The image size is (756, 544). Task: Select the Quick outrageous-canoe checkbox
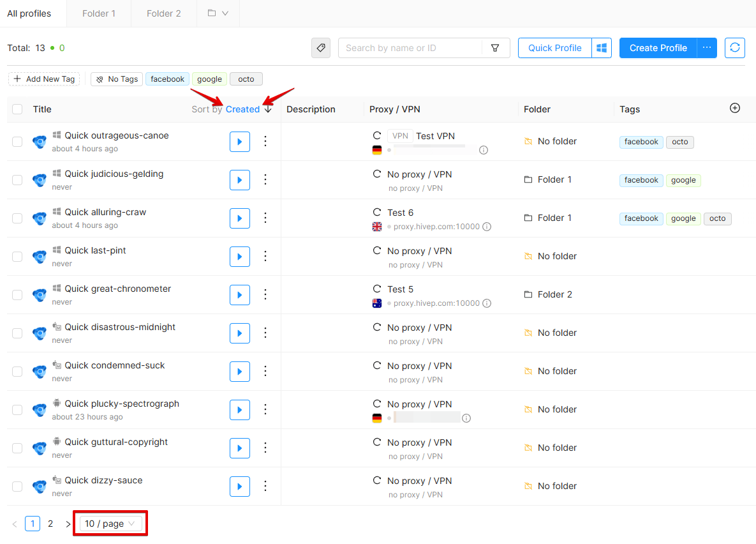coord(17,142)
